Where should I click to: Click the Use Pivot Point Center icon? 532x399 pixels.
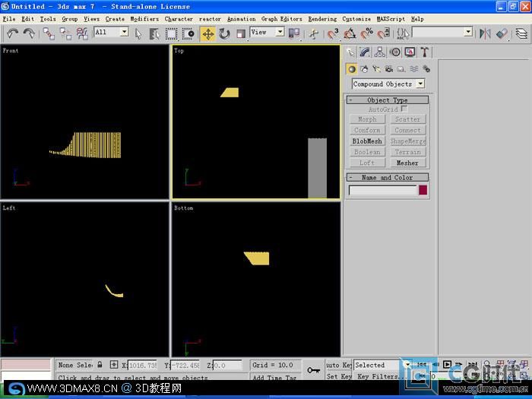point(294,33)
